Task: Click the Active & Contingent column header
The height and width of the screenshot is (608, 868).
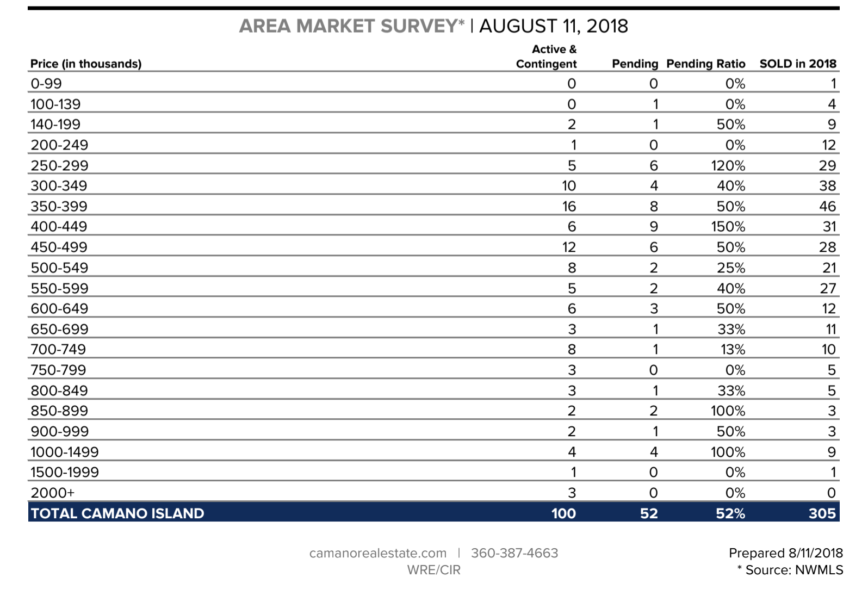Action: pos(547,57)
